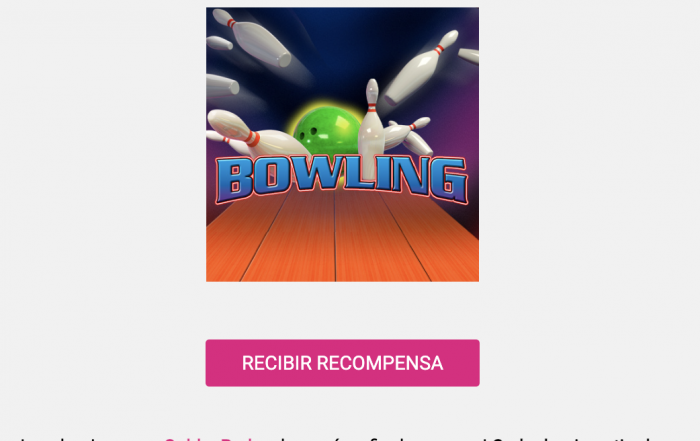
Task: Click the center line of the bowling lane
Action: pos(335,237)
